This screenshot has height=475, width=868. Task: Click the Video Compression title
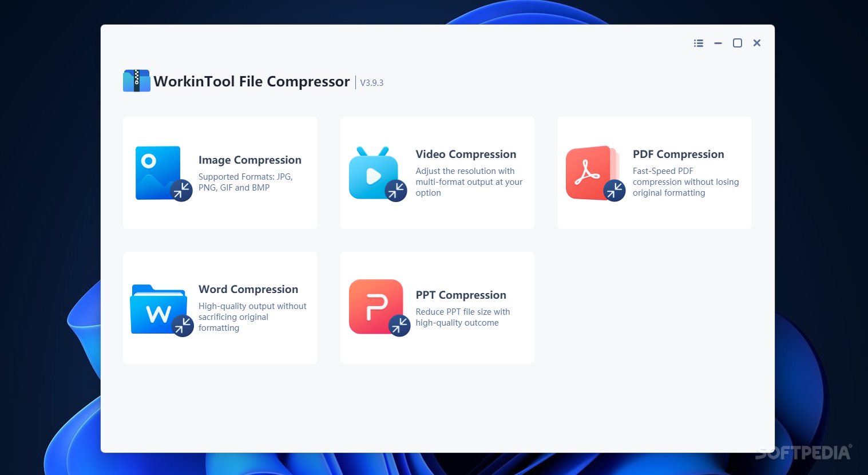[466, 155]
